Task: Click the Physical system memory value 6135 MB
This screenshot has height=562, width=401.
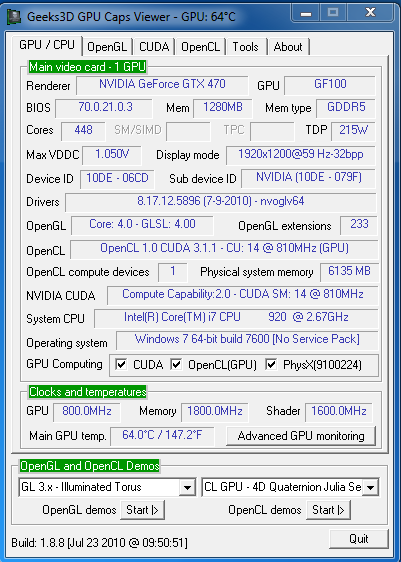Action: 349,272
